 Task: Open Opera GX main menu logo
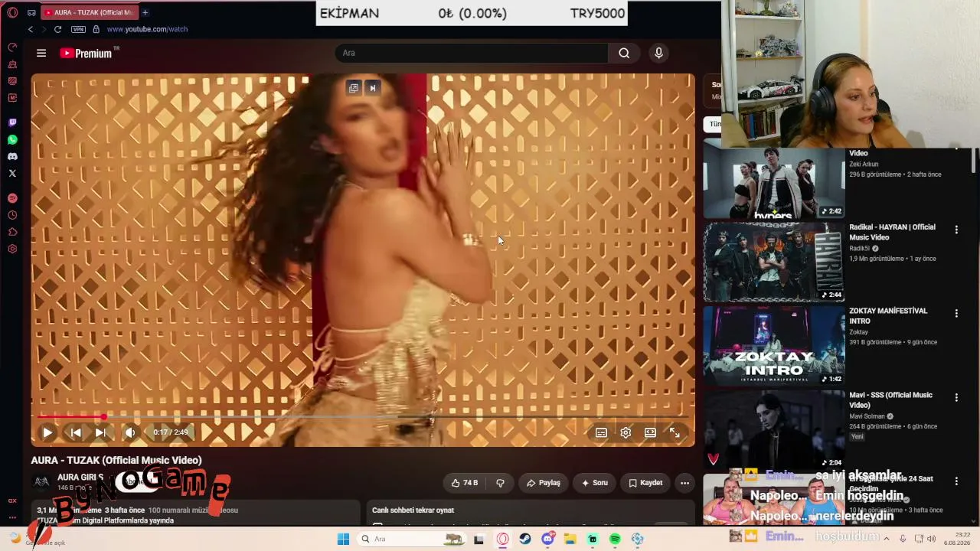(x=12, y=12)
